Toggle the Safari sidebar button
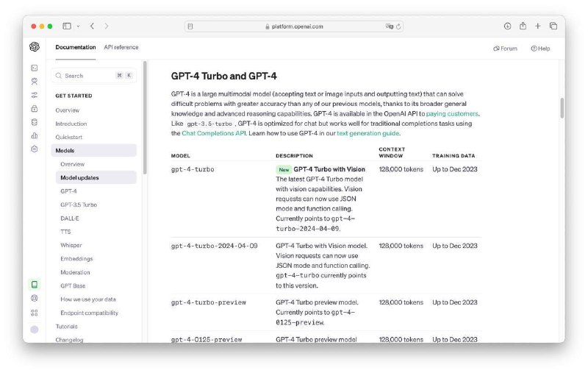Screen dimensions: 588x373 67,26
